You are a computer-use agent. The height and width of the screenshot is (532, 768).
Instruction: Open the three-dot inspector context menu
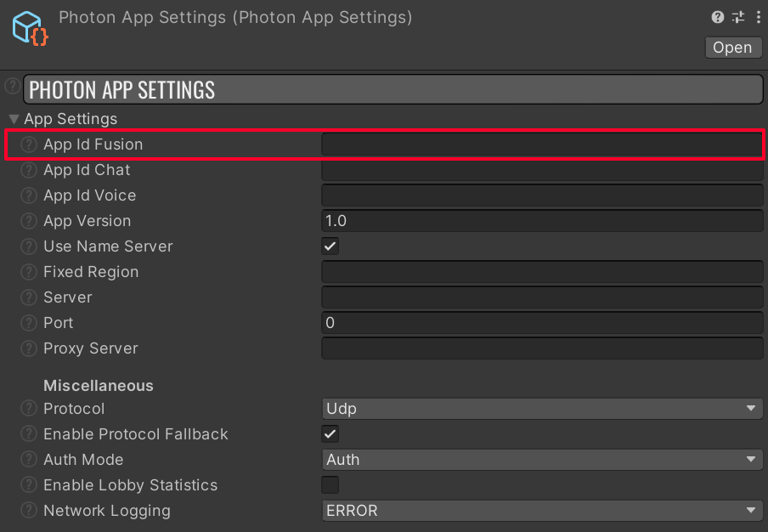[x=758, y=17]
